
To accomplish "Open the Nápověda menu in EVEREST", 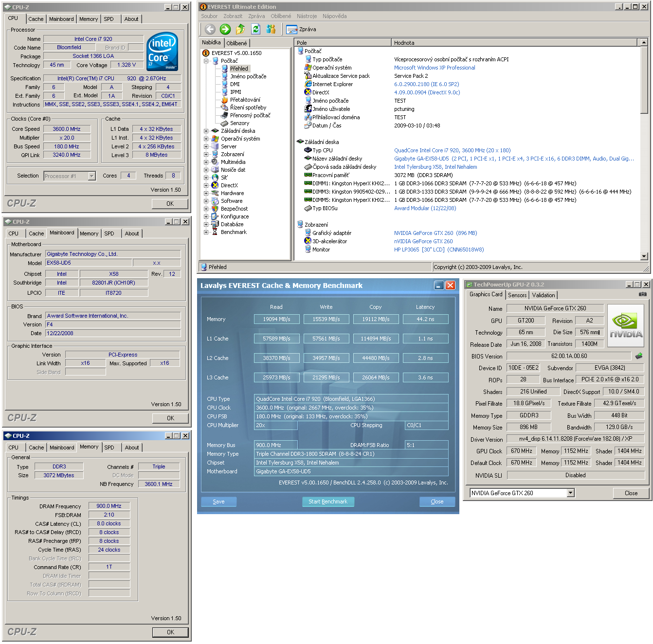I will 334,16.
